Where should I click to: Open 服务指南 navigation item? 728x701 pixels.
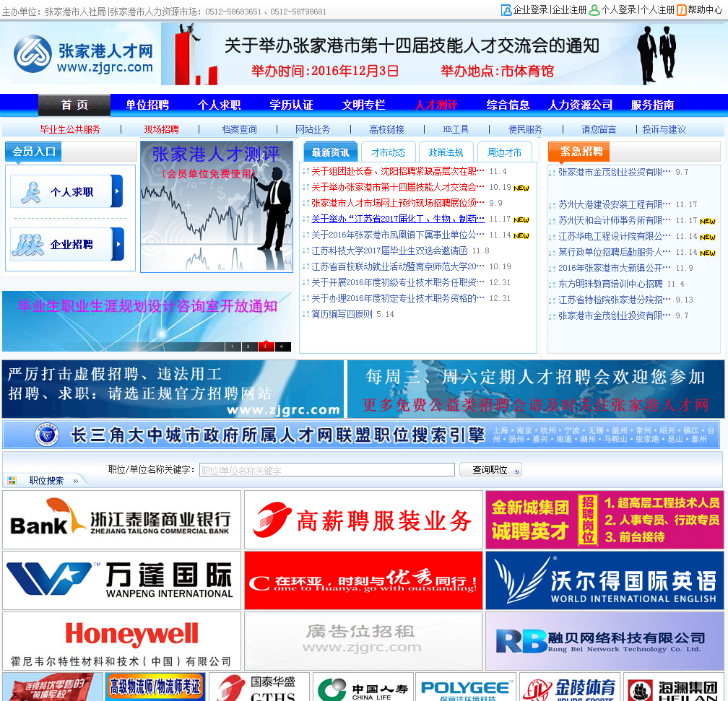click(652, 105)
